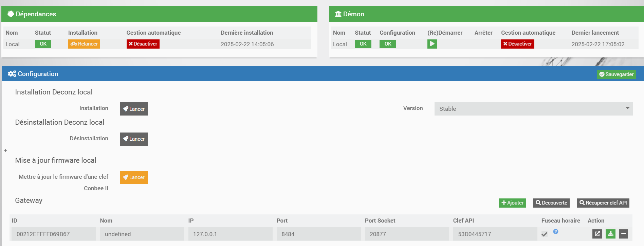Click the Port field showing 8484
Image resolution: width=644 pixels, height=246 pixels.
pos(318,234)
